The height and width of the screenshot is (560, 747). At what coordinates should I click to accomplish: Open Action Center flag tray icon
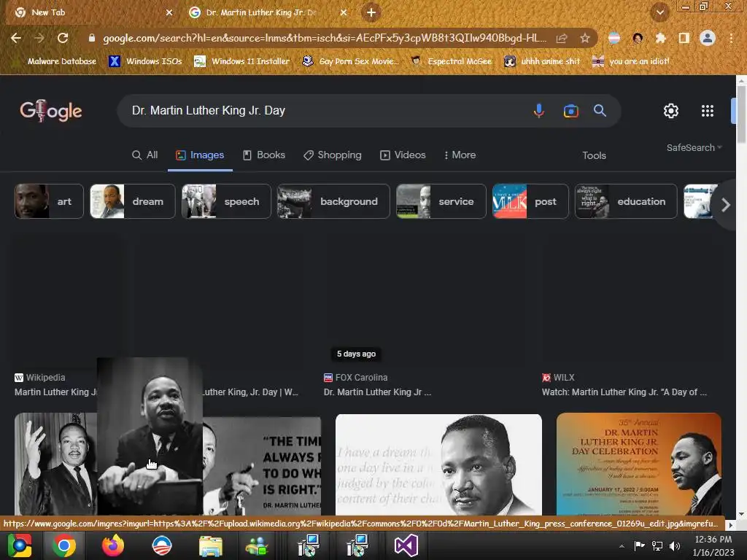(639, 545)
